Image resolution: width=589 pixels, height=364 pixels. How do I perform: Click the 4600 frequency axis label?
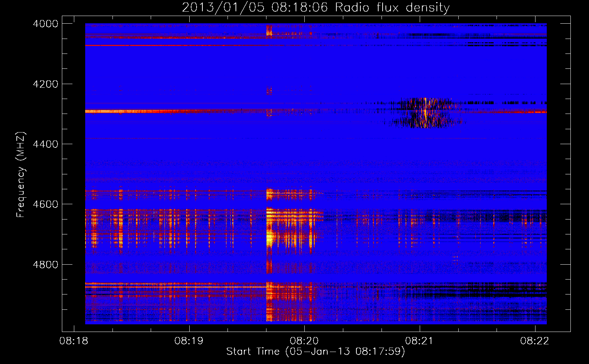point(46,204)
